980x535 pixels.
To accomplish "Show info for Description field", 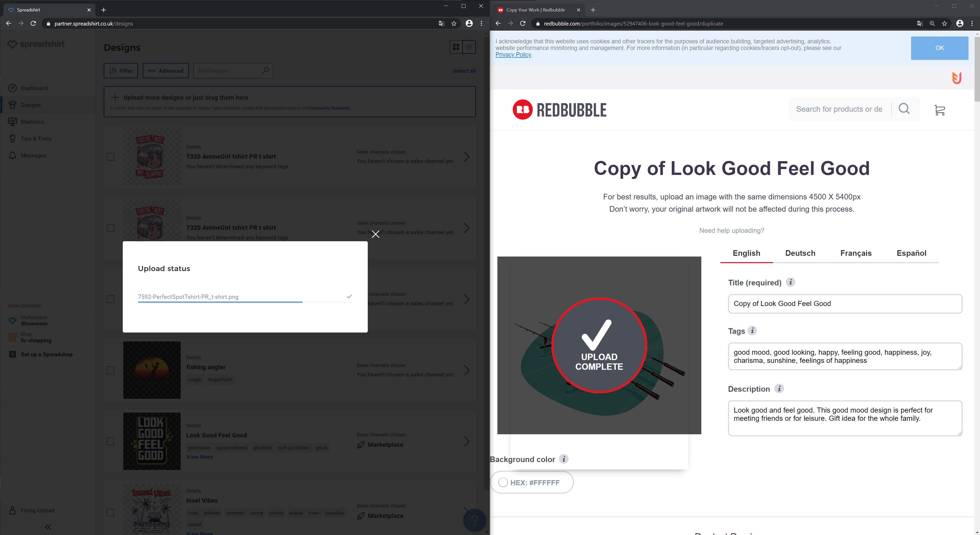I will (x=779, y=389).
